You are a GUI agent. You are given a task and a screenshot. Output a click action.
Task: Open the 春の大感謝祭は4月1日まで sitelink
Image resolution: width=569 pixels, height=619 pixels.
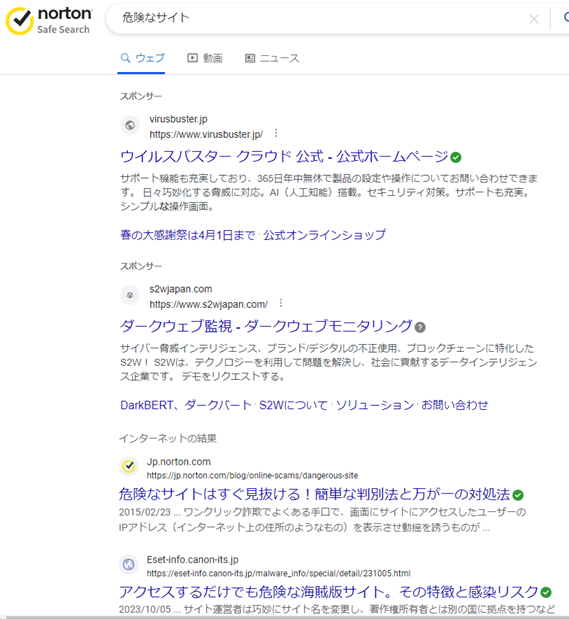[188, 235]
